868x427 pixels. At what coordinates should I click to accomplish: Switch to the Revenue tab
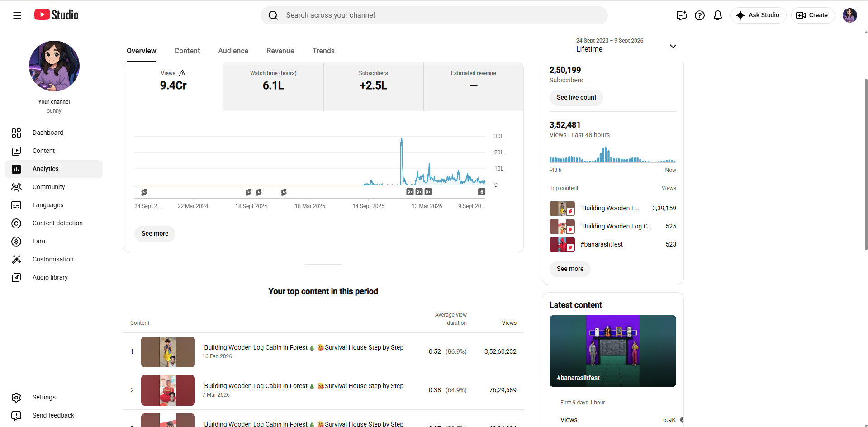[280, 51]
